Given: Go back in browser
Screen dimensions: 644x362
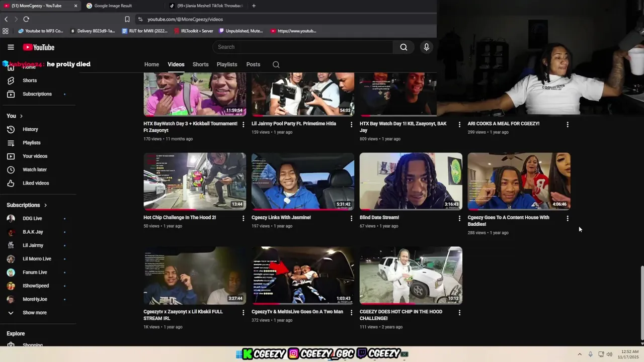Looking at the screenshot, I should 6,19.
